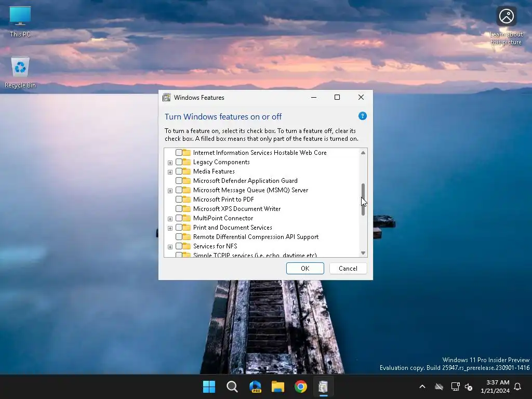Launch Microsoft Edge Pre from taskbar
Screen dimensions: 532x399
click(255, 387)
